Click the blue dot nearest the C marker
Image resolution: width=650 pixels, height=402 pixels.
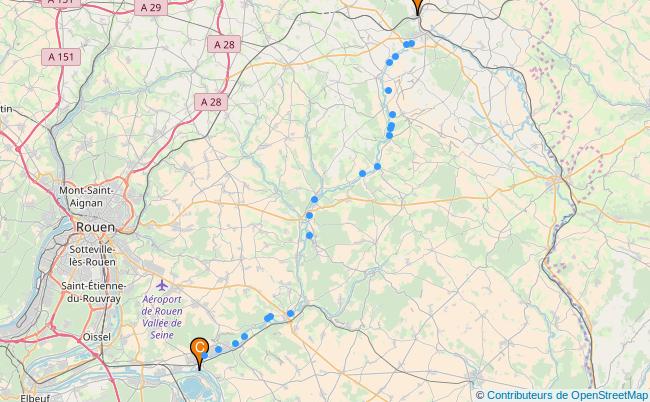pos(205,355)
